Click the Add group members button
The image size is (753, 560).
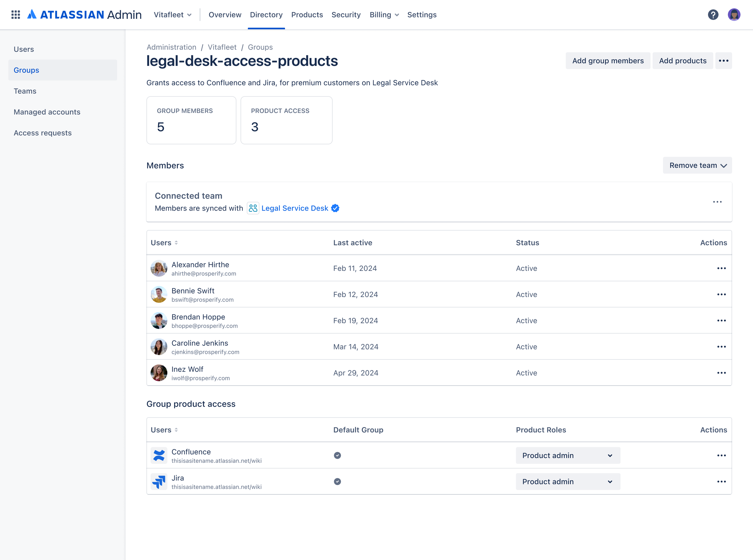click(x=608, y=61)
